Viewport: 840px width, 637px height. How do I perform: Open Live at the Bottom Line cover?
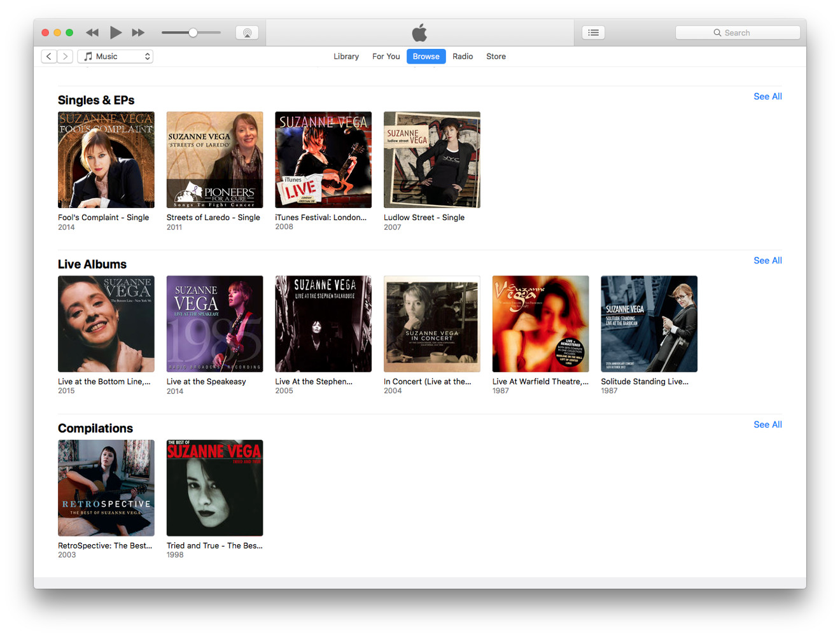pos(106,324)
